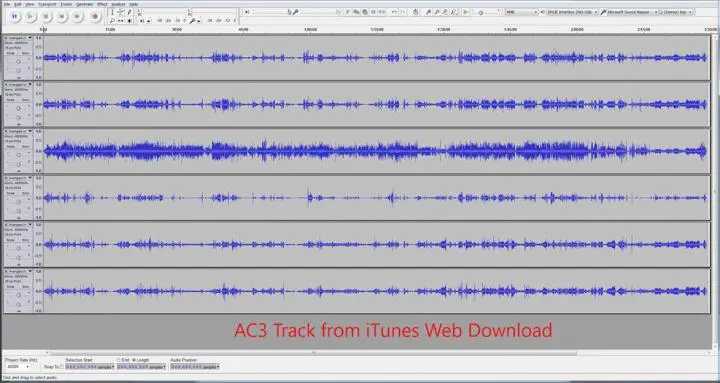Select the Envelope tool

(120, 12)
